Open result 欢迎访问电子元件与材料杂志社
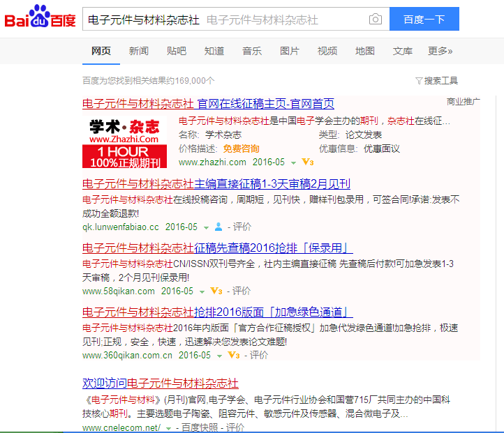This screenshot has width=504, height=433. click(161, 383)
